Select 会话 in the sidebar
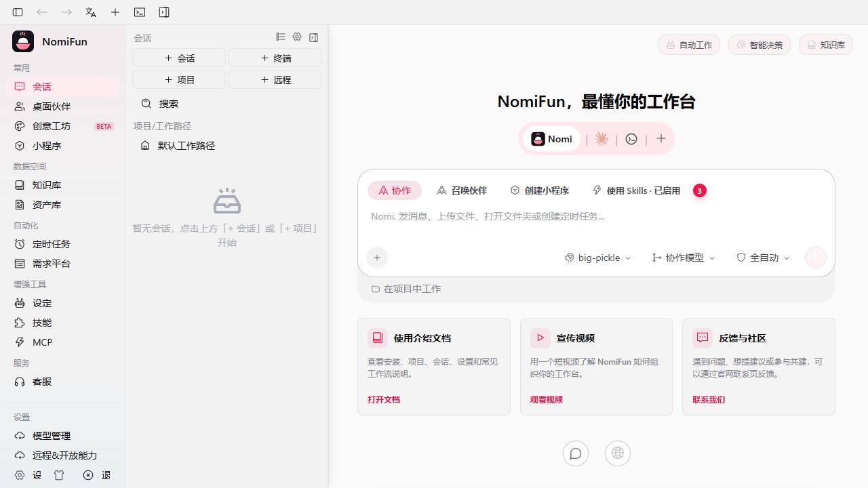This screenshot has height=488, width=868. [x=62, y=87]
